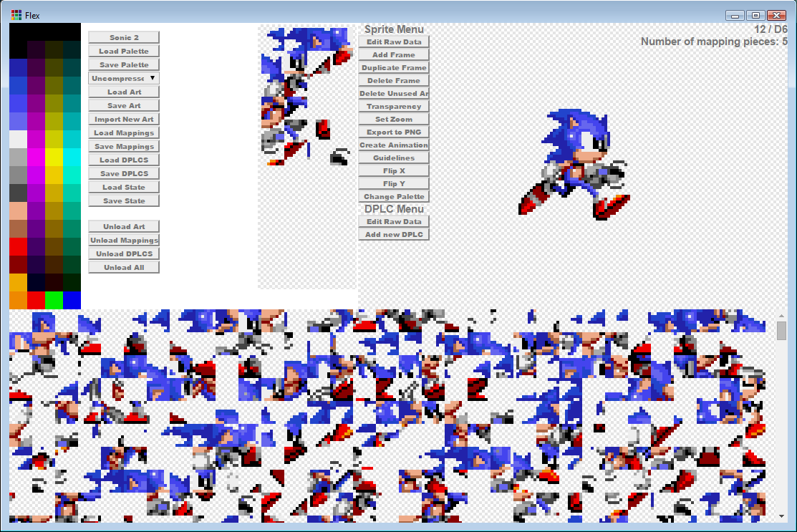Click Unload All button
The image size is (797, 532).
(123, 267)
